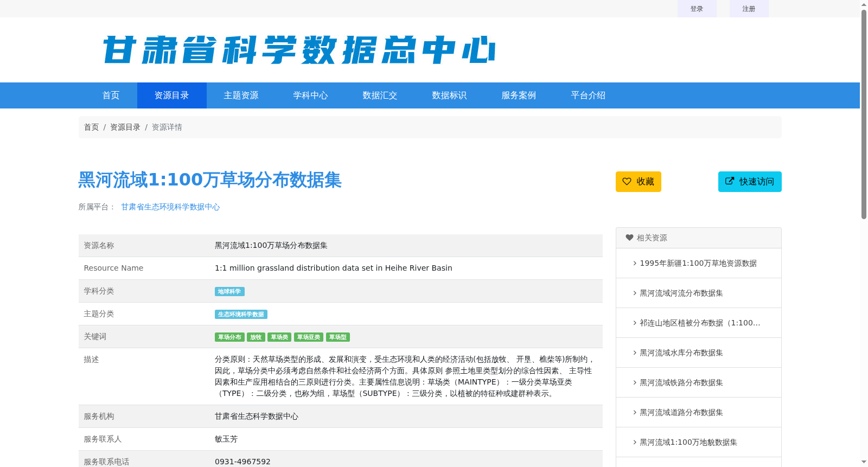Screen dimensions: 868x467
Task: Click the chevron before 黑河流域水库分布数据集
Action: point(635,353)
